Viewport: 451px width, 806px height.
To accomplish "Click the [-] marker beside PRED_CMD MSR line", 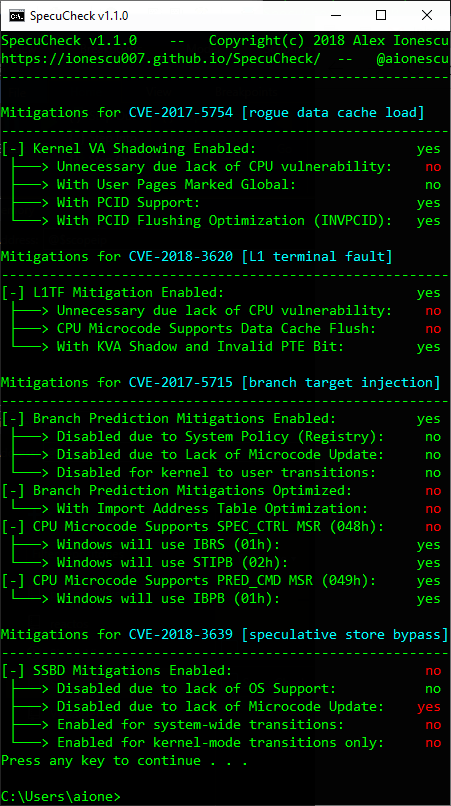I will pyautogui.click(x=13, y=580).
